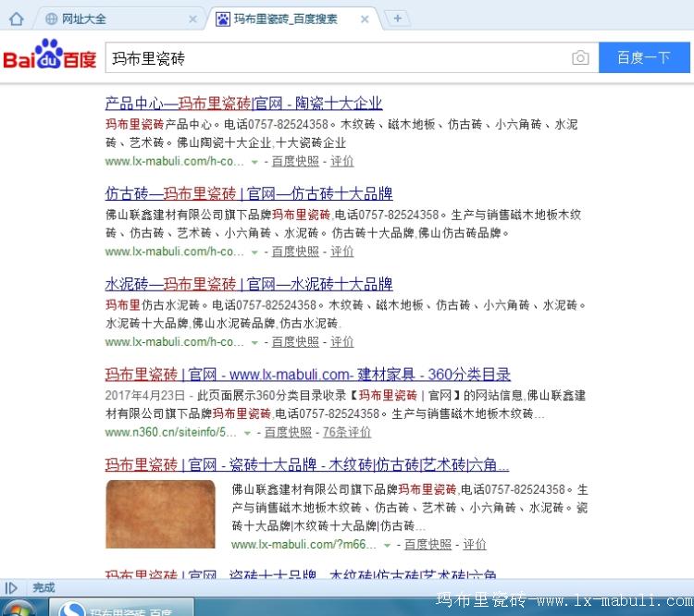Expand dropdown arrow under first result URL
The width and height of the screenshot is (694, 616).
coord(254,162)
